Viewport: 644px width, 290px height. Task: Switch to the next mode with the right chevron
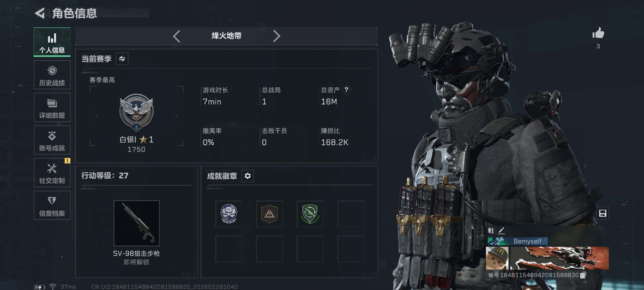276,36
